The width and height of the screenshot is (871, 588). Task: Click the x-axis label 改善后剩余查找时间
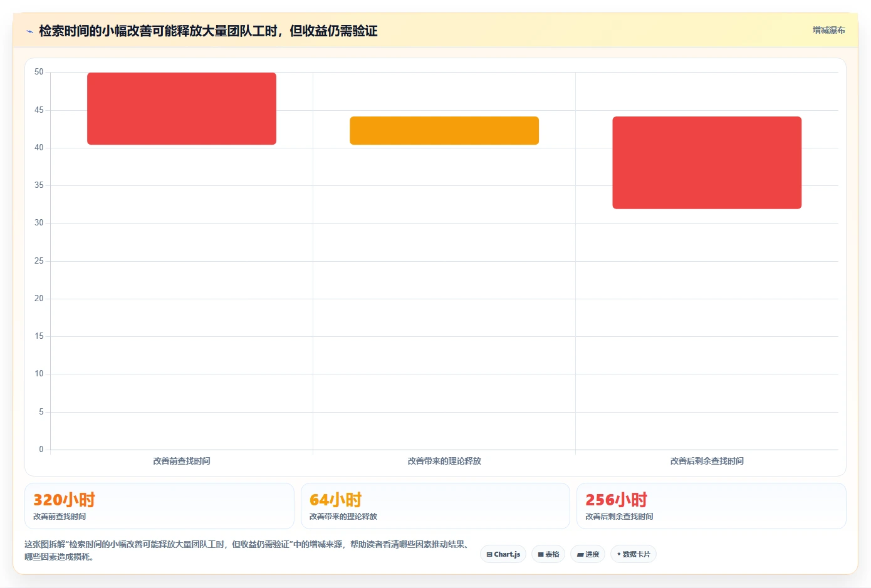pos(707,461)
